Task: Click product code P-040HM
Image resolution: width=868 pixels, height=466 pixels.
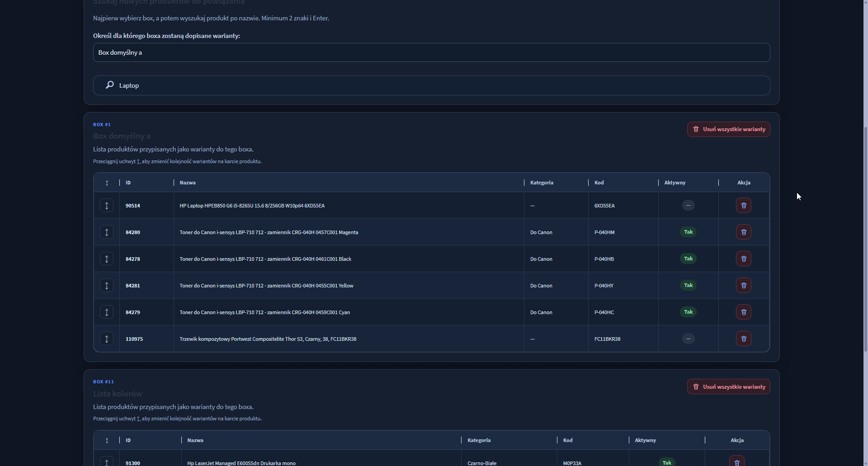Action: [x=604, y=232]
